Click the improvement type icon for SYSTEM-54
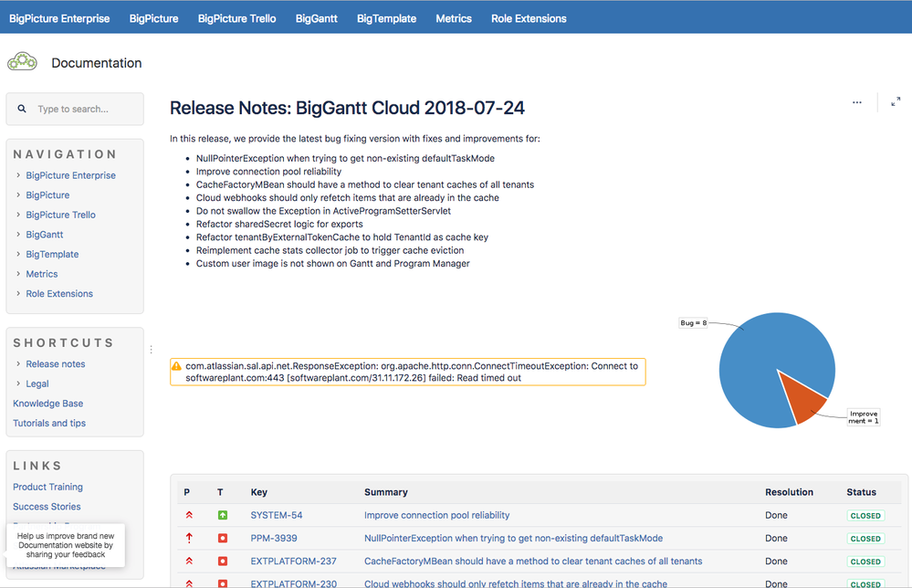This screenshot has height=588, width=912. 222,515
